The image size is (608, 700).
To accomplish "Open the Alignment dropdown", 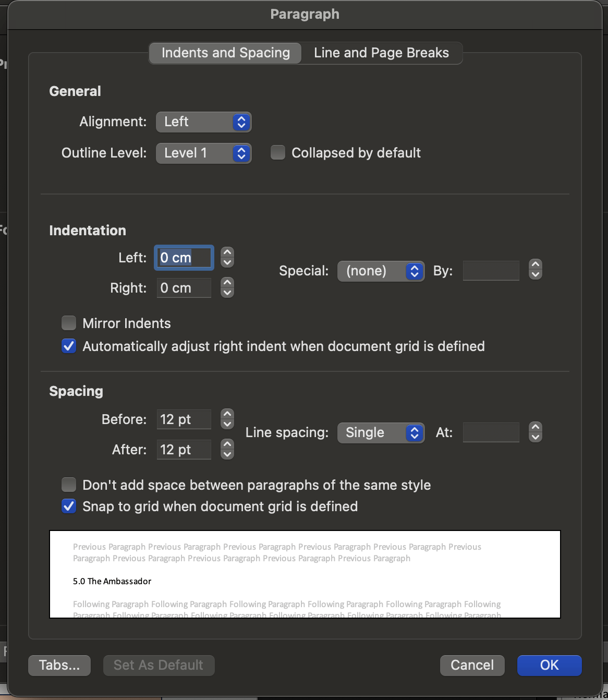I will point(204,122).
